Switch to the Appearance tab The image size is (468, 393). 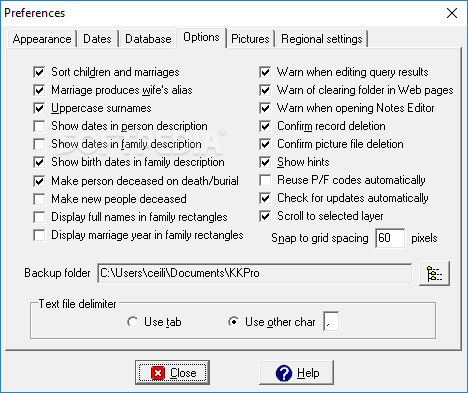coord(42,39)
